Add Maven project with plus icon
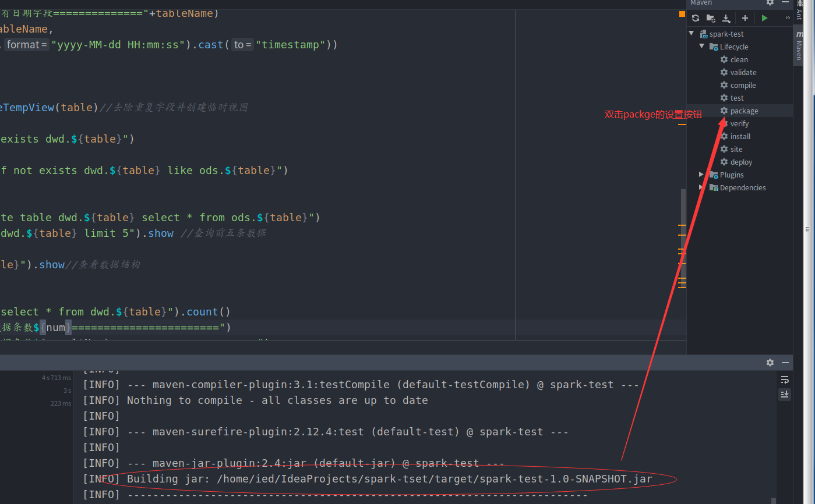The image size is (815, 504). pos(745,18)
